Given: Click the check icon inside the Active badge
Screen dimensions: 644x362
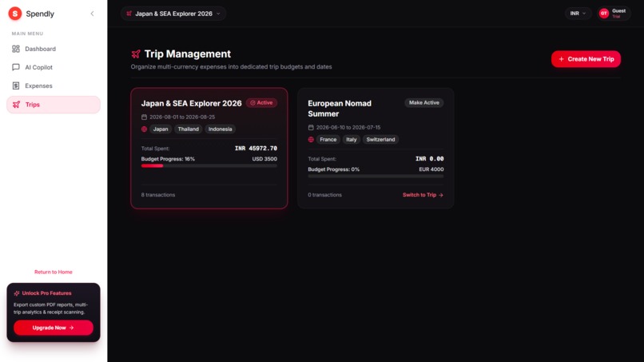Looking at the screenshot, I should click(x=252, y=103).
